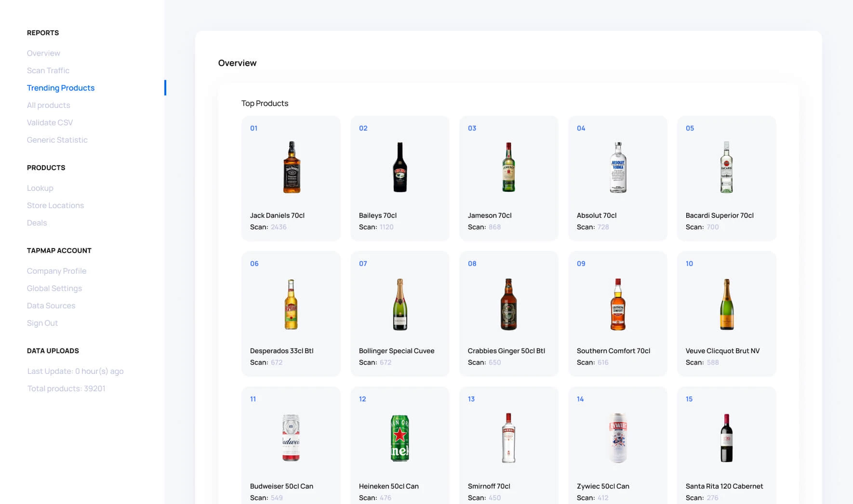853x504 pixels.
Task: Open Generic Statistic report
Action: pyautogui.click(x=57, y=140)
